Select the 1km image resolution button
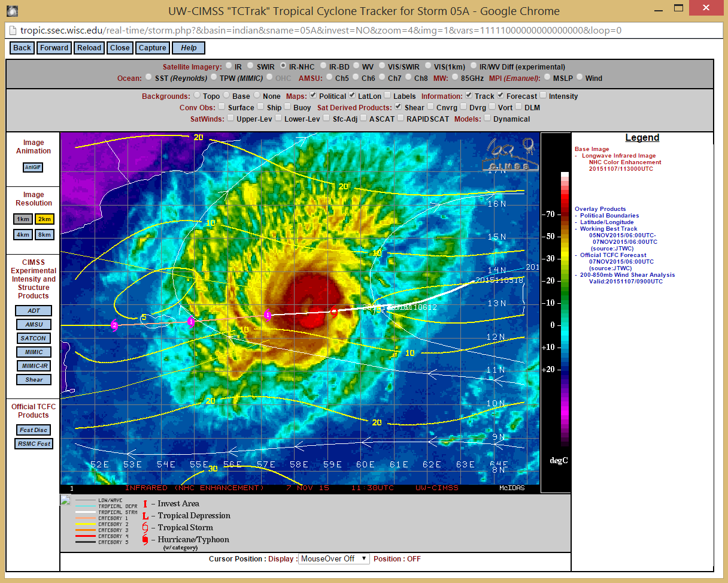This screenshot has height=583, width=728. (x=23, y=219)
